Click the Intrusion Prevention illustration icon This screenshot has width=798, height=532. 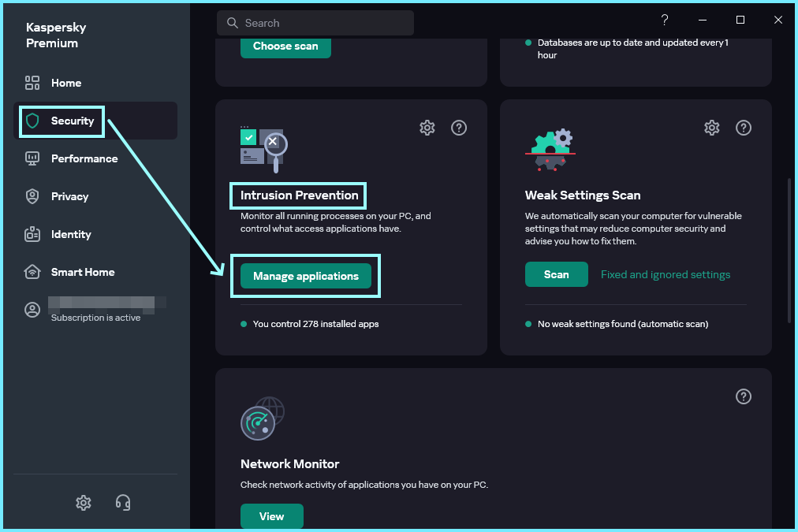pyautogui.click(x=264, y=150)
